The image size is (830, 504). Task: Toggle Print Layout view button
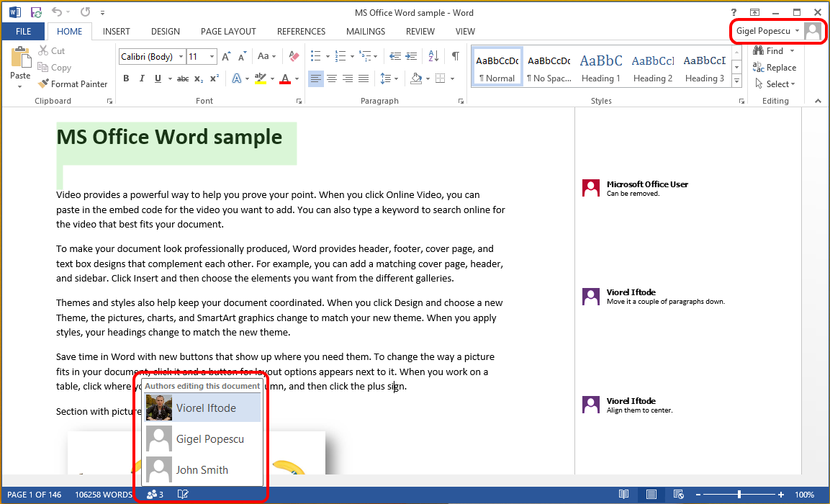pos(651,495)
